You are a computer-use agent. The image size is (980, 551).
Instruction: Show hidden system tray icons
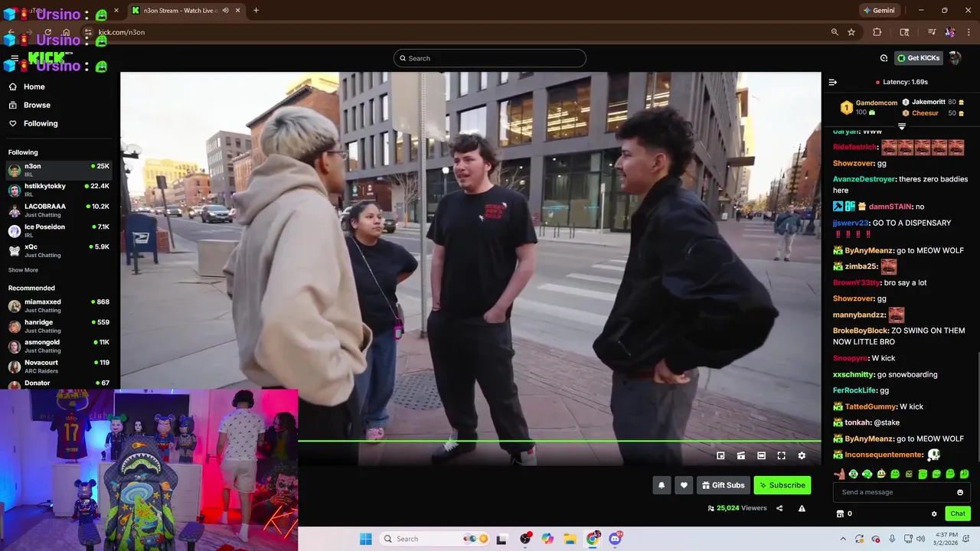843,539
